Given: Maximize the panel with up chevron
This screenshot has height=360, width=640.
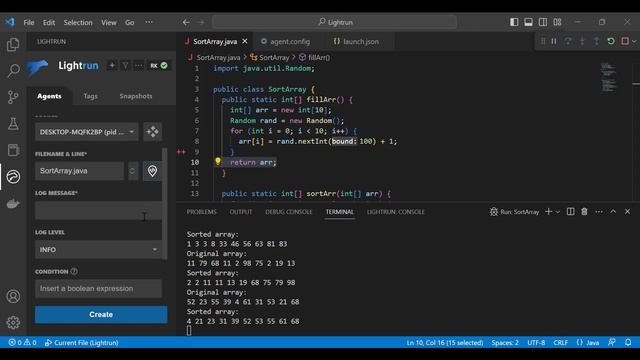Looking at the screenshot, I should pyautogui.click(x=613, y=211).
